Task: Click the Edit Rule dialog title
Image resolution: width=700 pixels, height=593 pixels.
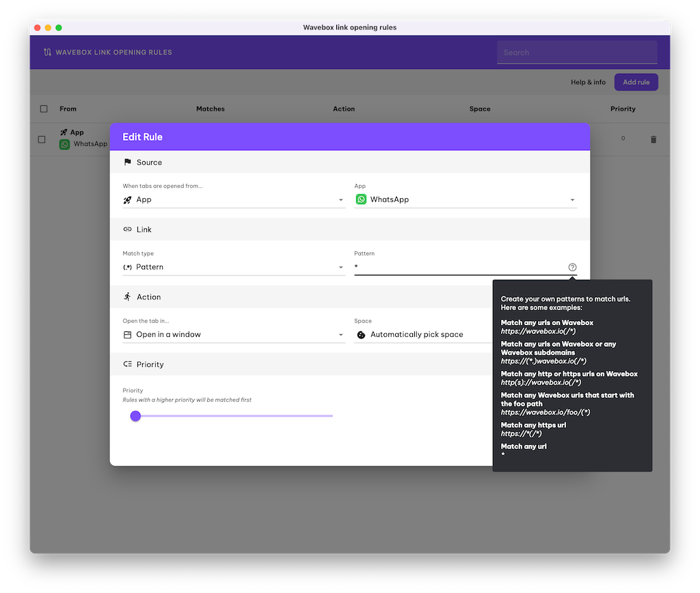Action: click(x=142, y=137)
